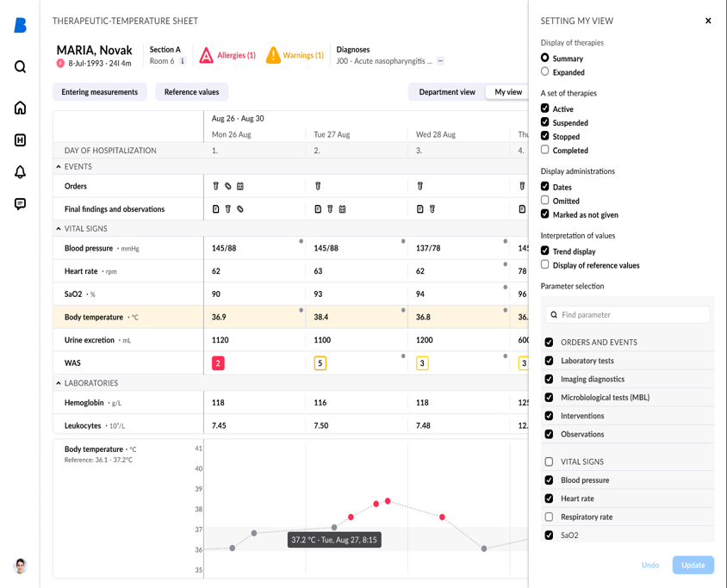
Task: Turn off Trend display checkbox
Action: pos(545,251)
